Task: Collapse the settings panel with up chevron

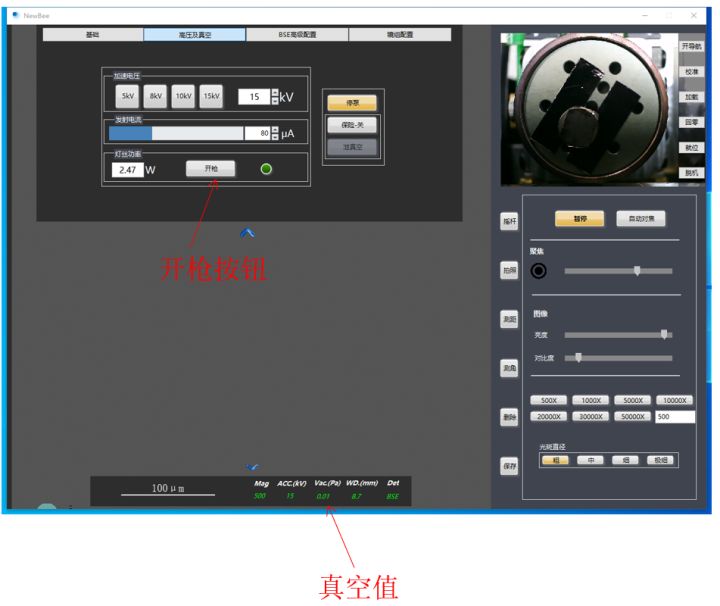Action: tap(248, 233)
